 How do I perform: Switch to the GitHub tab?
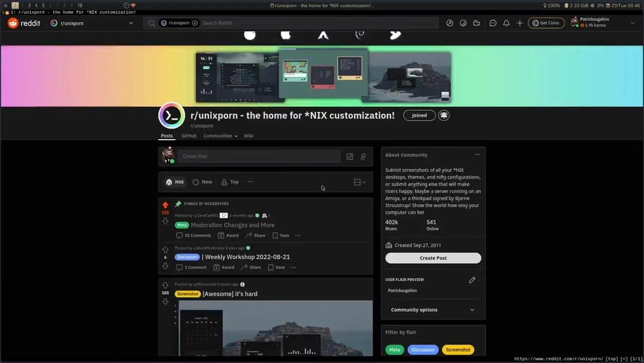click(x=189, y=136)
